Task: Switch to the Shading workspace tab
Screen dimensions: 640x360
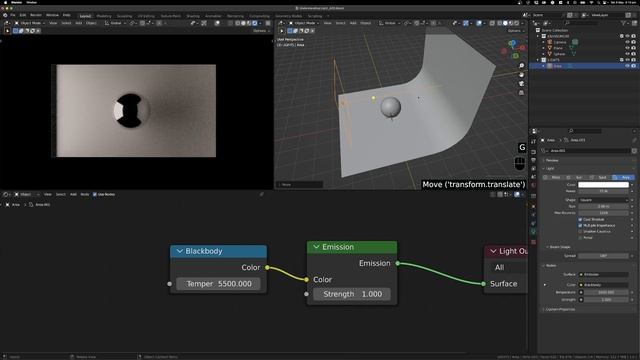Action: coord(193,16)
